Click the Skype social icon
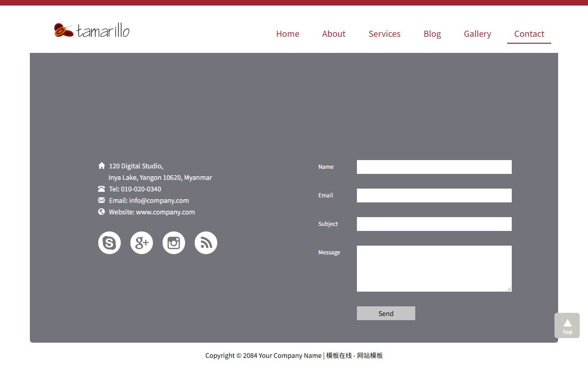The width and height of the screenshot is (588, 368). point(109,243)
